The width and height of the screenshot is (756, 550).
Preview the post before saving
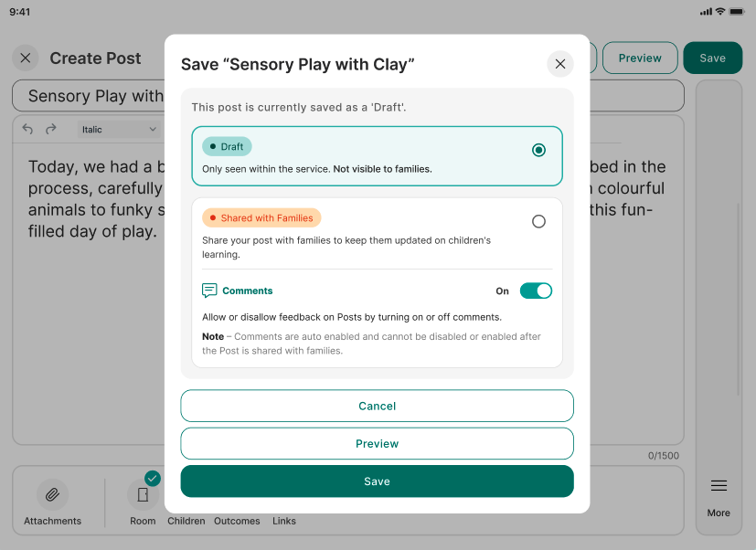click(x=377, y=443)
